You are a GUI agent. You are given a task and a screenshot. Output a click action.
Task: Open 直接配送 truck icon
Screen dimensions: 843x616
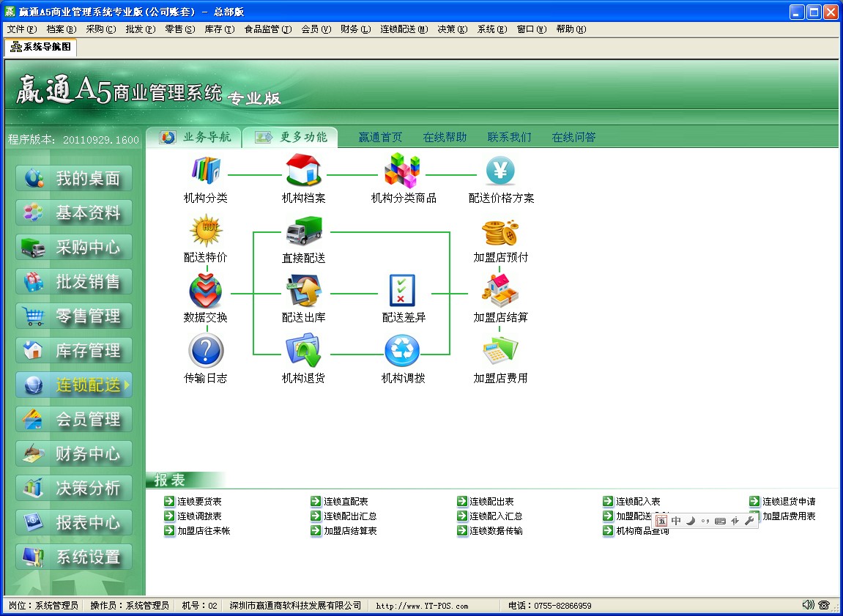point(304,232)
